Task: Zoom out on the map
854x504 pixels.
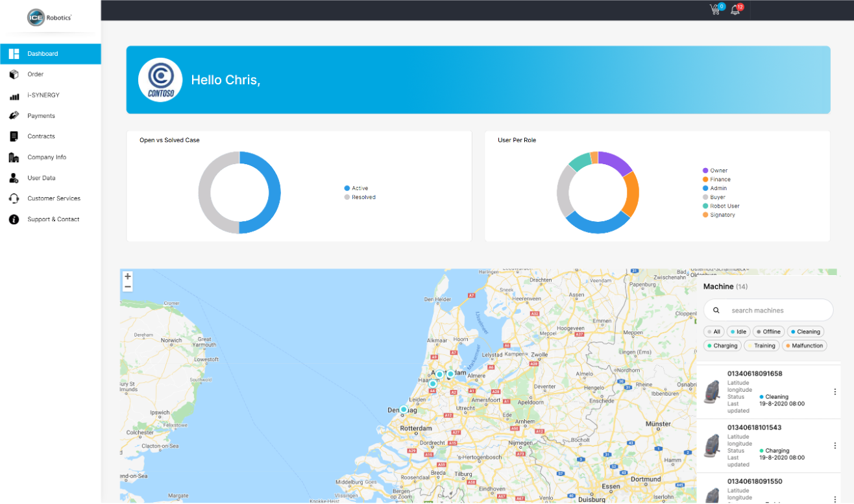Action: click(x=128, y=287)
